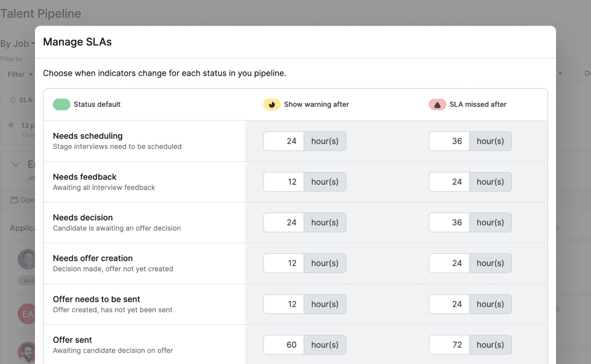Click the yellow warning indicator icon
This screenshot has height=364, width=591.
pyautogui.click(x=271, y=104)
